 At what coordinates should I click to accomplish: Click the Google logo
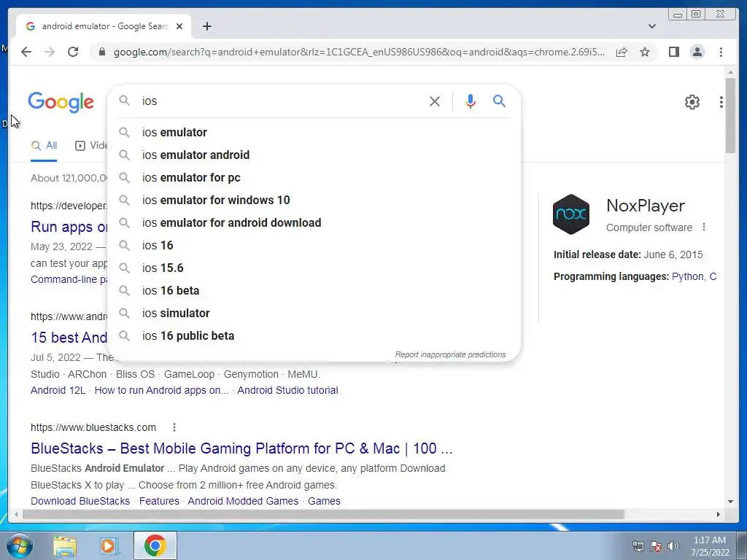[x=61, y=102]
